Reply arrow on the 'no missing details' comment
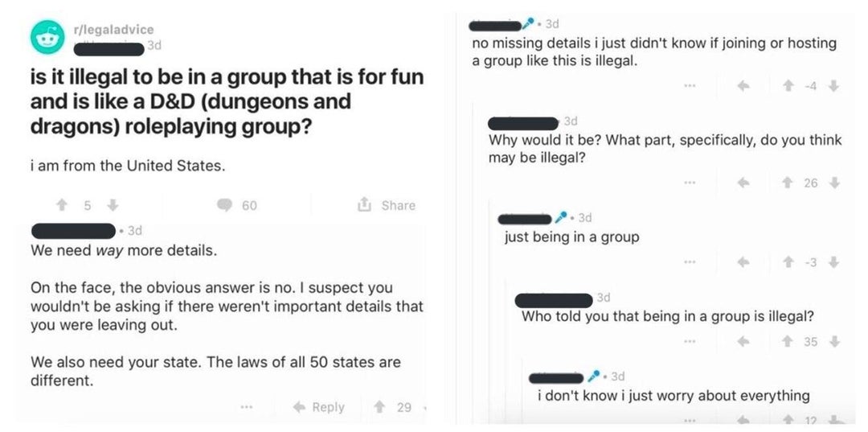Viewport: 868px width, 432px height. [x=743, y=86]
